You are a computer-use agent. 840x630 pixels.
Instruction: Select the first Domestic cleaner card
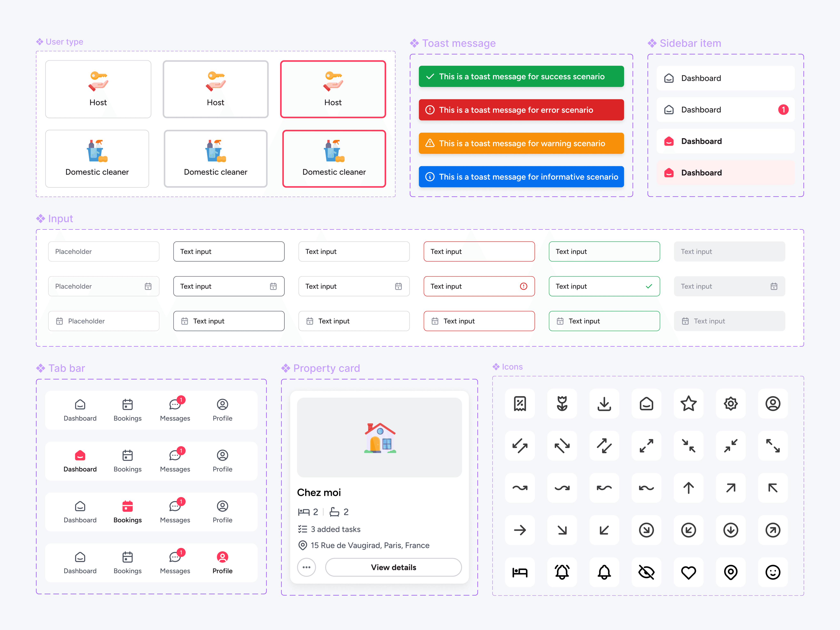pyautogui.click(x=97, y=159)
